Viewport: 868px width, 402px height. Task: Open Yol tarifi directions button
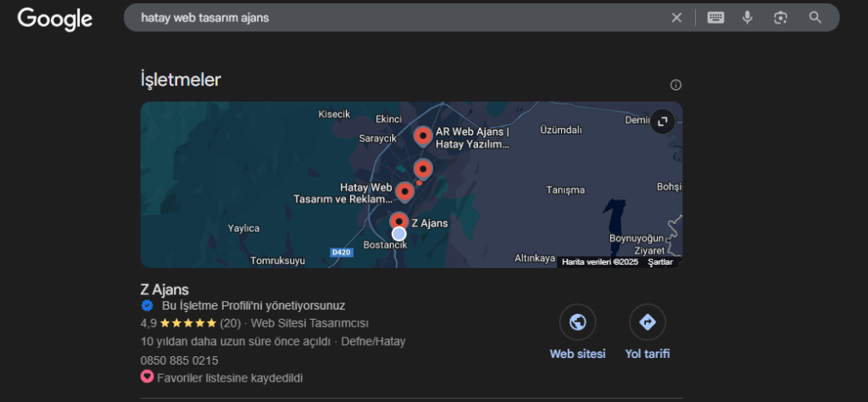tap(647, 321)
